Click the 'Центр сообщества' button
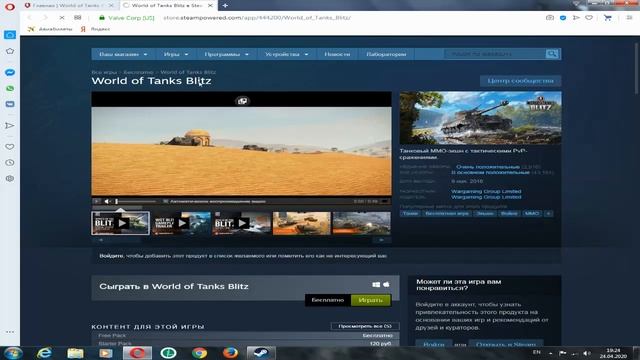Image resolution: width=640 pixels, height=360 pixels. click(x=520, y=81)
